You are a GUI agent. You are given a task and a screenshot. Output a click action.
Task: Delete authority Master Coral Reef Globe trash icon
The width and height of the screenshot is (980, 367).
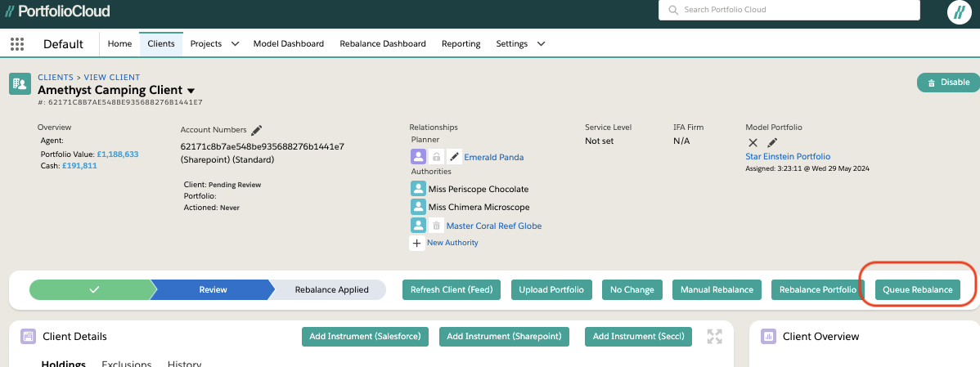436,226
